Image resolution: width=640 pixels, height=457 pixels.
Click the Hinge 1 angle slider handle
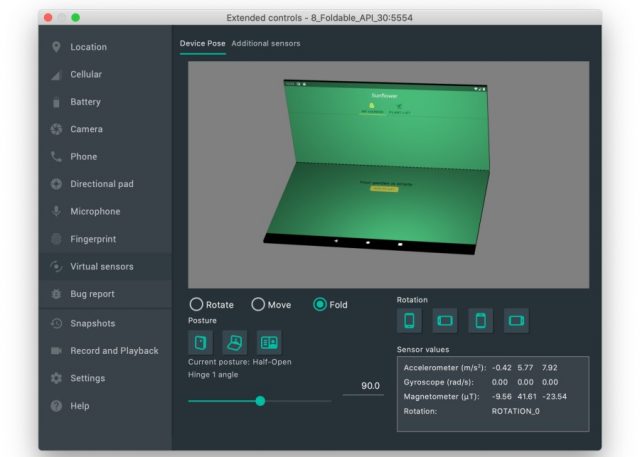(x=260, y=401)
